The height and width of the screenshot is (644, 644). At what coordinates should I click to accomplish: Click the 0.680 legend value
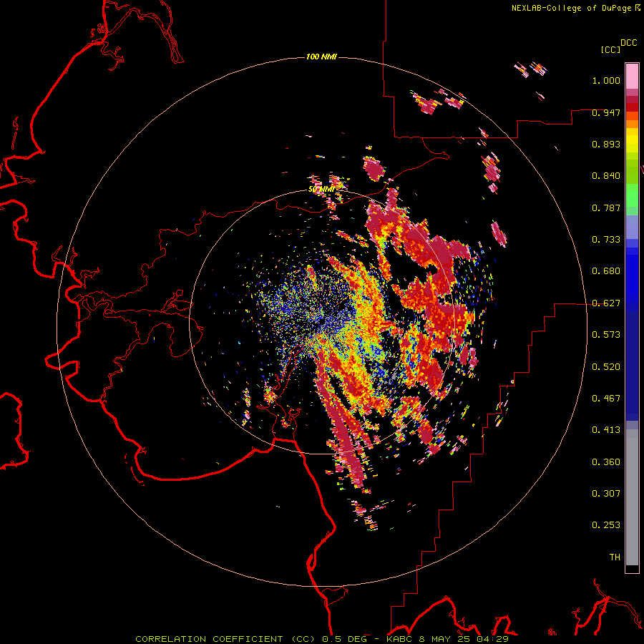pos(606,271)
